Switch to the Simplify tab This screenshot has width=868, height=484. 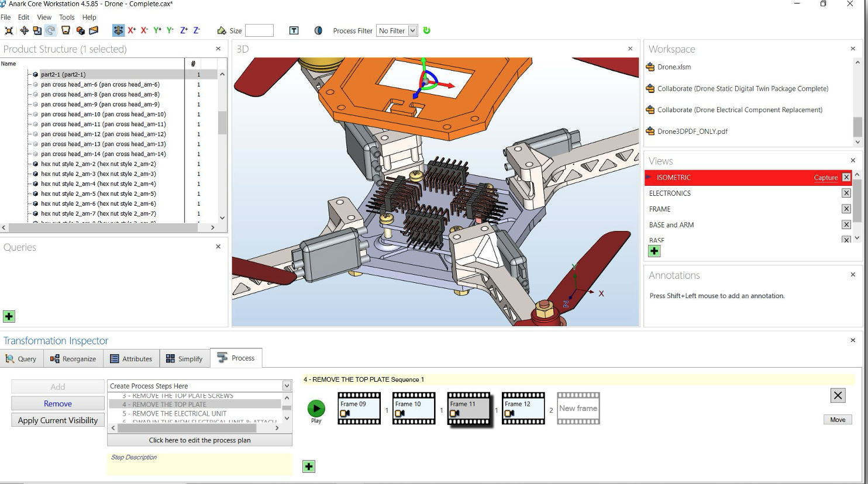pyautogui.click(x=184, y=358)
